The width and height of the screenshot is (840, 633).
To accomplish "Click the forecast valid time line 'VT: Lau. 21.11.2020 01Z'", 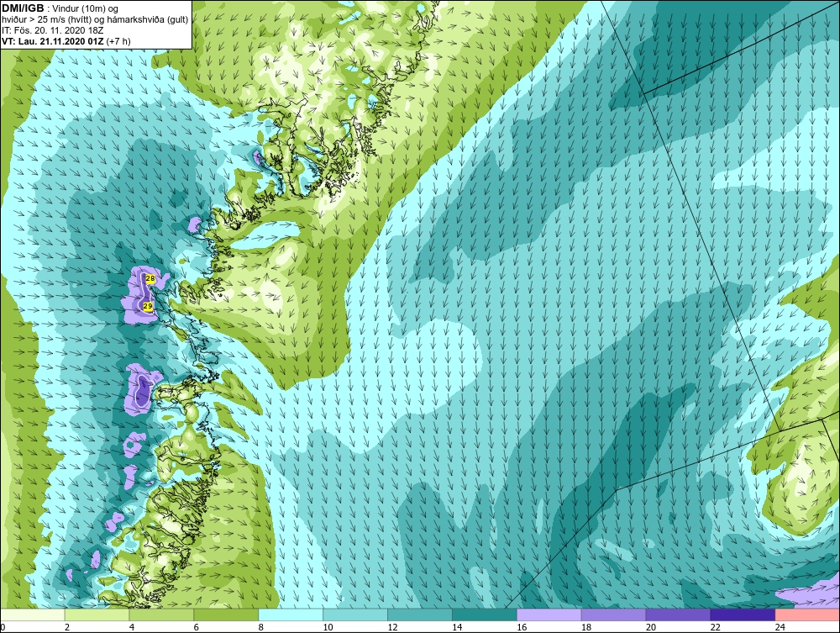I will coord(53,40).
